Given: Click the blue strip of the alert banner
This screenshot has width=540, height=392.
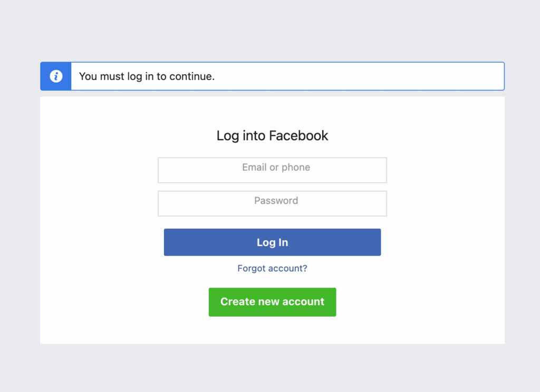Looking at the screenshot, I should click(x=56, y=85).
